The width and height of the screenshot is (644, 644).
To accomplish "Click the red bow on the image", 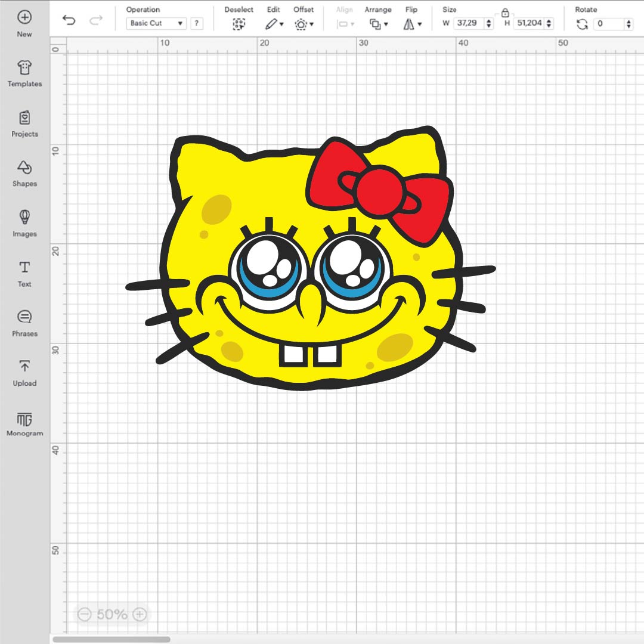I will 380,192.
